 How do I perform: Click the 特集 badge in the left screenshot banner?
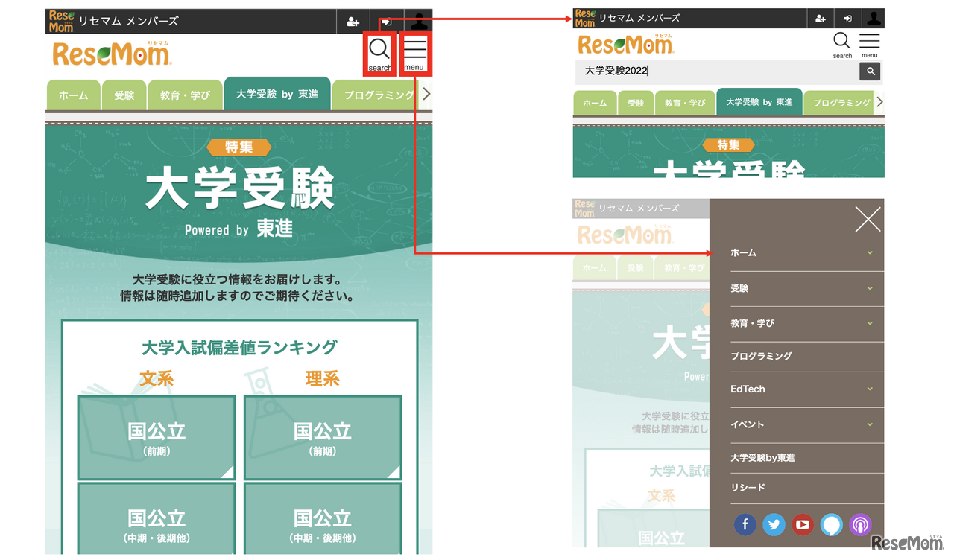point(239,147)
